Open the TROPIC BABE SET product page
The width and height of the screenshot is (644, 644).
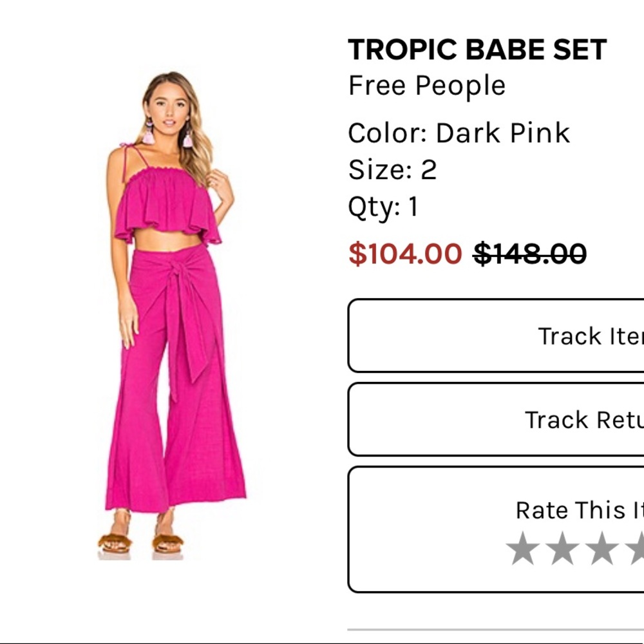pos(478,48)
